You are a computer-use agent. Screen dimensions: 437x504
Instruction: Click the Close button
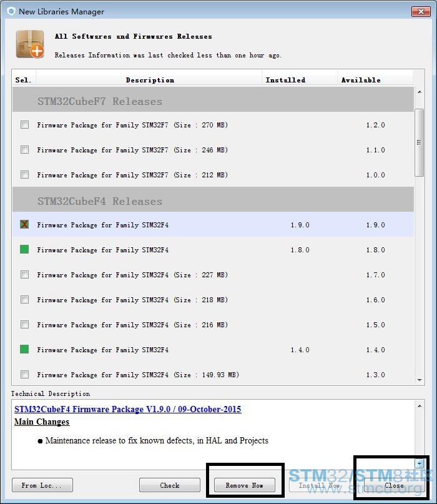point(394,485)
